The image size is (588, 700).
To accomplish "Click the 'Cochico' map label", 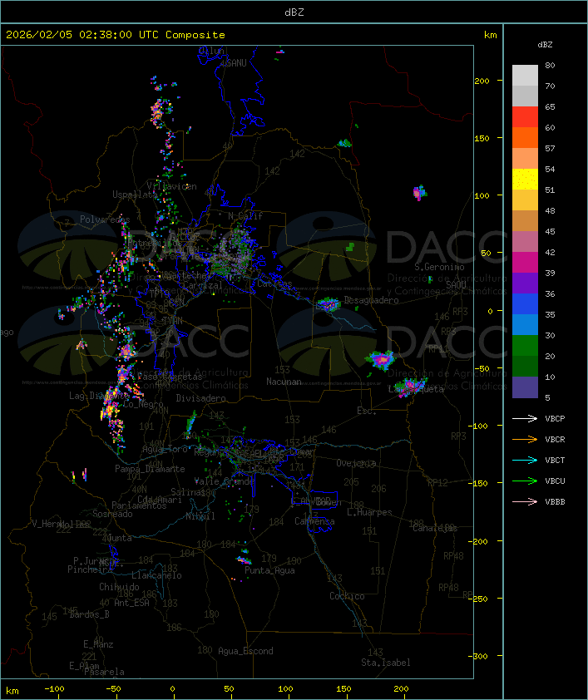I will (347, 596).
